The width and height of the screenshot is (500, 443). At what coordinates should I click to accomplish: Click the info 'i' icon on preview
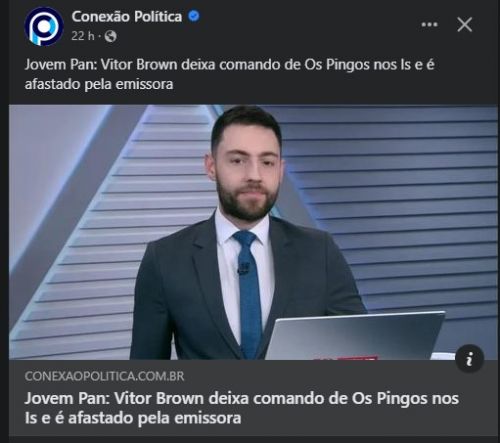pos(470,359)
